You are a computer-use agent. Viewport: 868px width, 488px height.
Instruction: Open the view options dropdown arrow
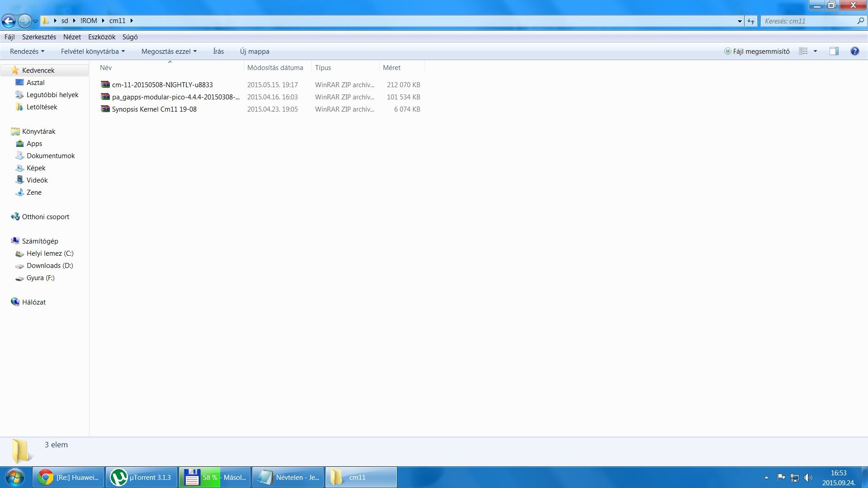coord(816,52)
